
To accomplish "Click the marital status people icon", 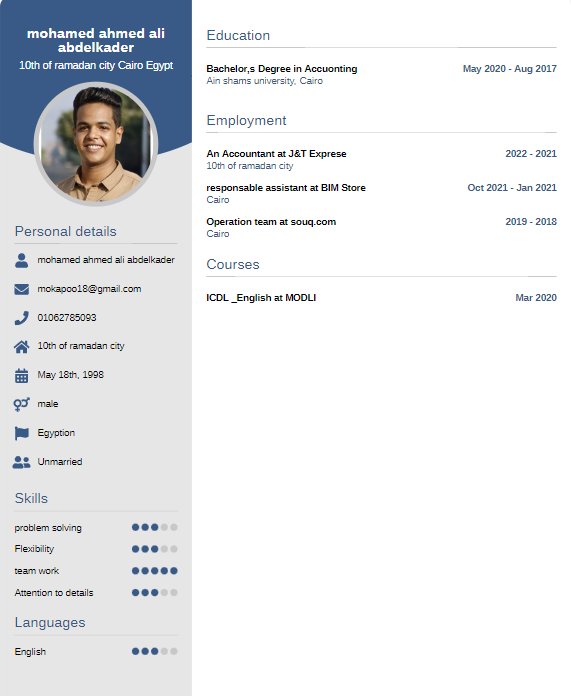I will 21,462.
